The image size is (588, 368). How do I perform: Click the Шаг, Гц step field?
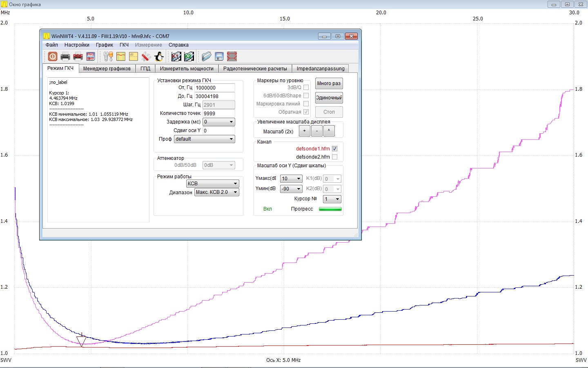(219, 105)
